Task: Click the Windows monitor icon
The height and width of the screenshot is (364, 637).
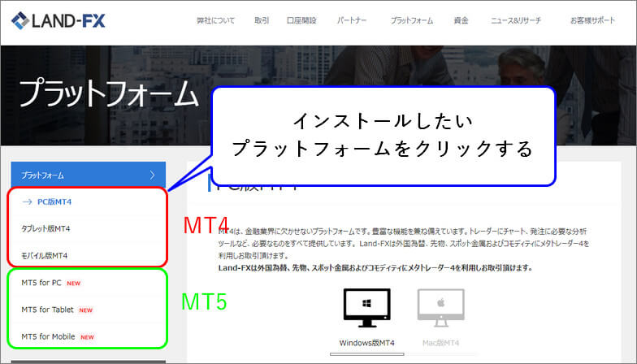Action: pyautogui.click(x=367, y=308)
